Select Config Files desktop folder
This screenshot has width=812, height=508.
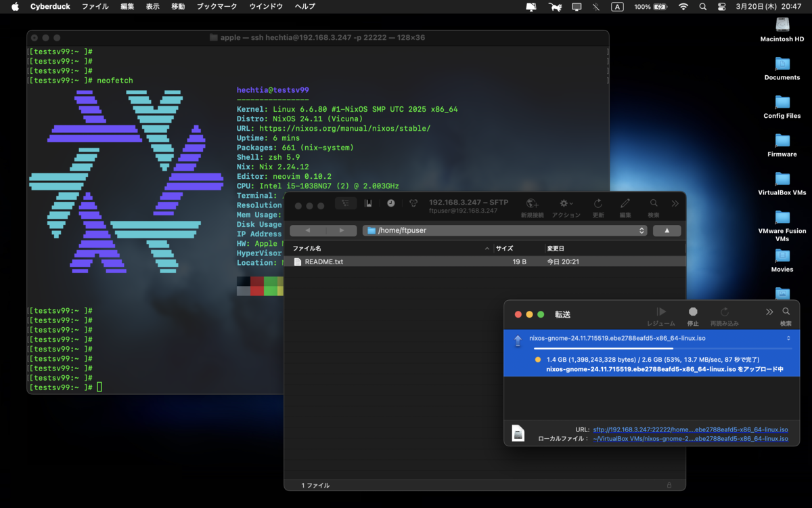tap(782, 107)
